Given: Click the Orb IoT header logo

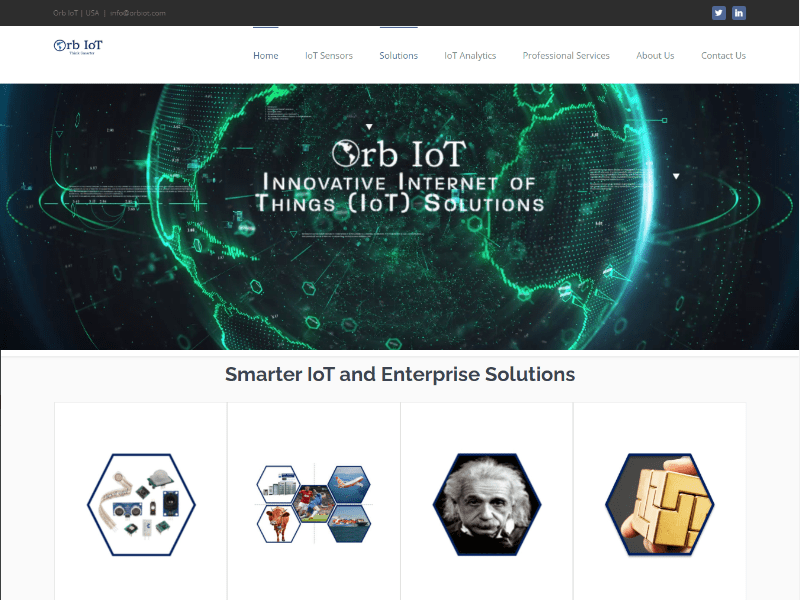Looking at the screenshot, I should tap(78, 46).
